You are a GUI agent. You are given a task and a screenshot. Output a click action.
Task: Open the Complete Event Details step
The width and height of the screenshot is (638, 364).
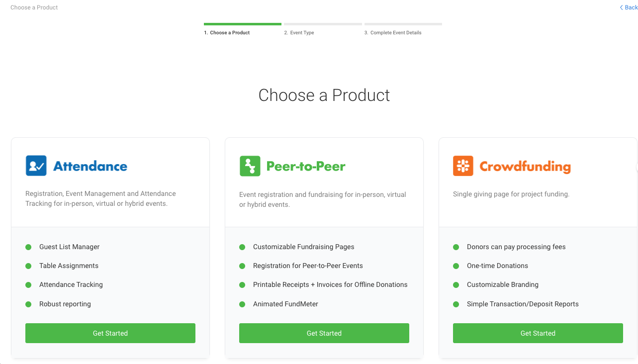[396, 33]
